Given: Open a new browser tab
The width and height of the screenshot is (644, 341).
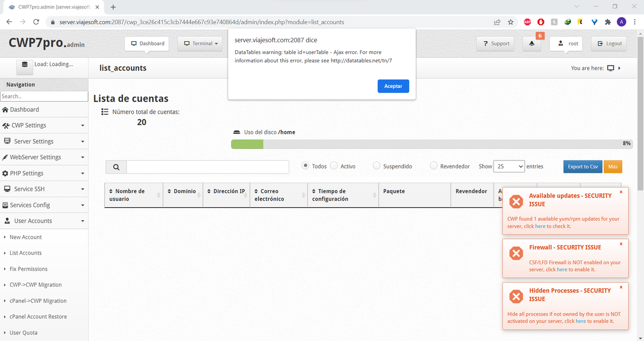Looking at the screenshot, I should click(x=113, y=7).
